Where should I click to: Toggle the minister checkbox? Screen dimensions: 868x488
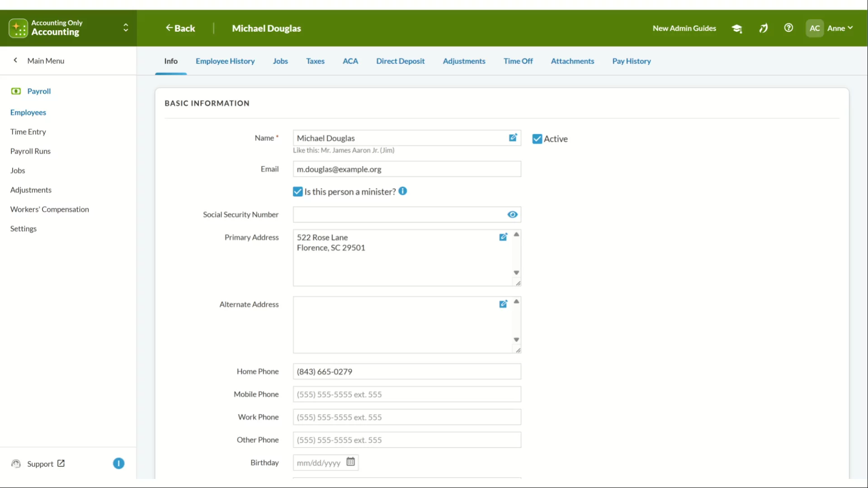click(297, 192)
